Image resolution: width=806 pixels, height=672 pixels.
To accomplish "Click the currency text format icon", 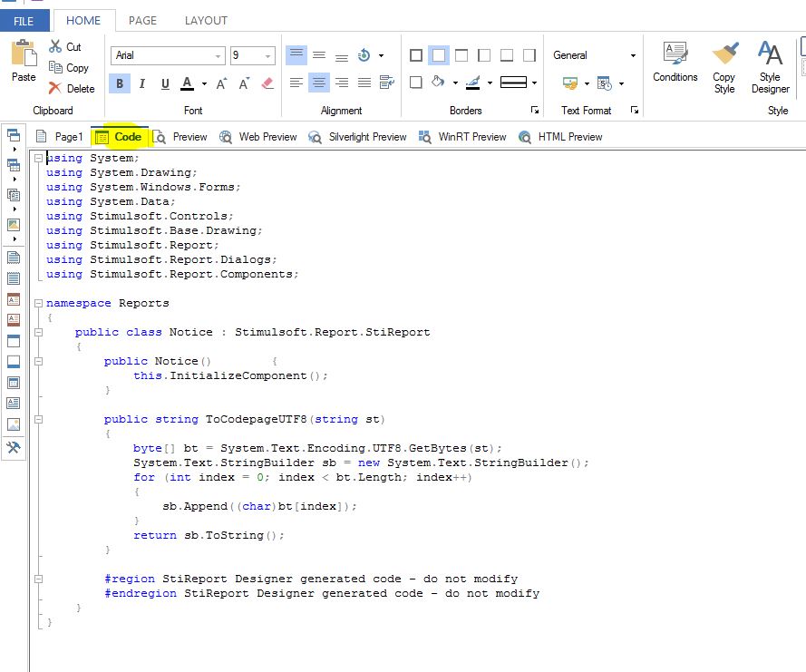I will click(569, 83).
